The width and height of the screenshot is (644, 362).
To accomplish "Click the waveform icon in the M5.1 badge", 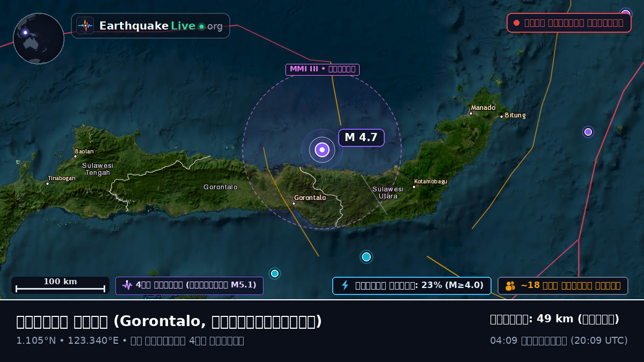I will point(127,285).
